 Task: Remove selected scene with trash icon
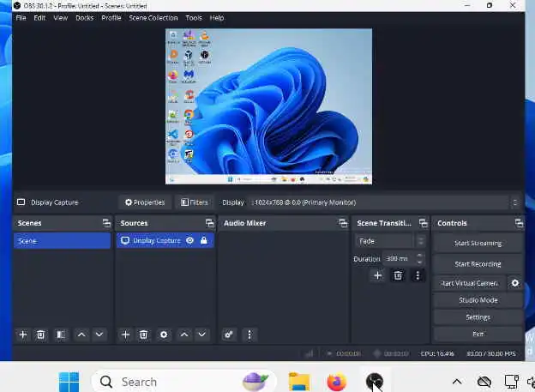[x=40, y=335]
